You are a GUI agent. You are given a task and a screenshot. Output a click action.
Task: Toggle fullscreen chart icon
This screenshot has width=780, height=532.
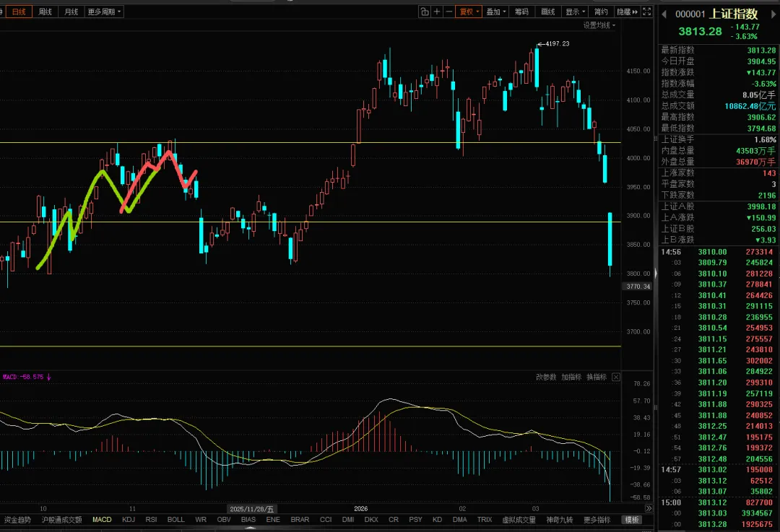(646, 12)
